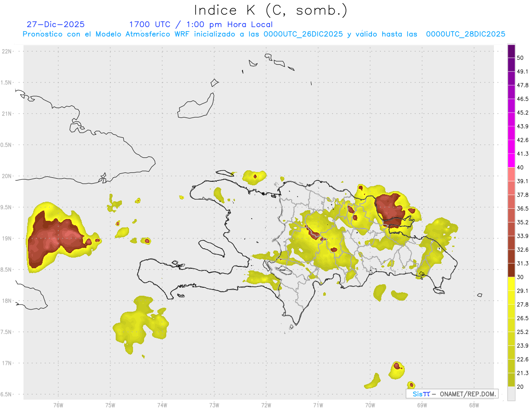Pick the olive swatch between 20 and 21.3
532x411 pixels.
click(x=511, y=380)
